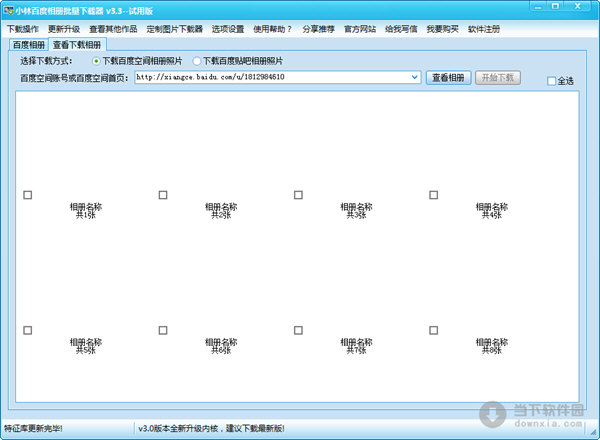Toggle the 全选 checkbox
Screen dimensions: 600x440
[561, 81]
